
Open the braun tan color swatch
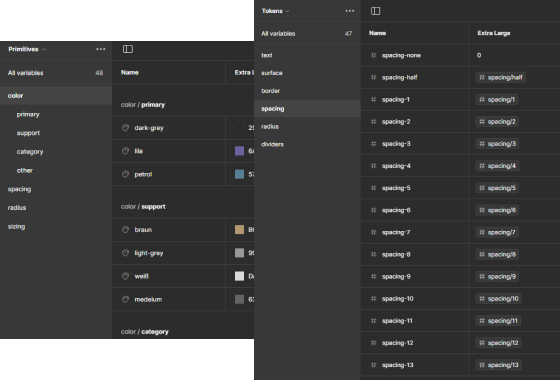coord(239,230)
